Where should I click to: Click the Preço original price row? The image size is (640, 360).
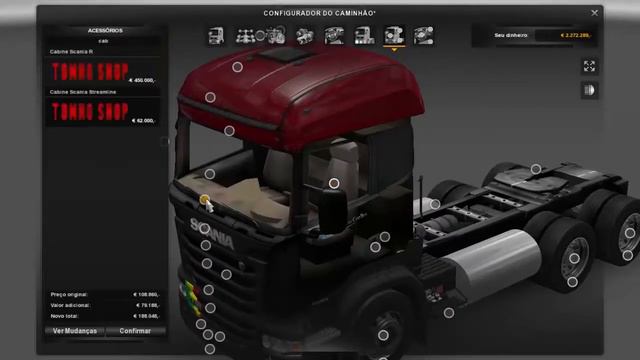click(105, 294)
